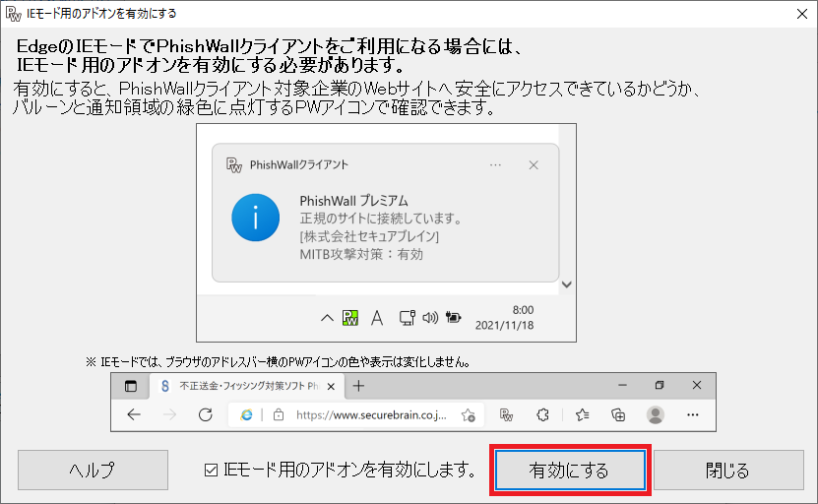
Task: Open the Collections icon in the Edge toolbar
Action: [x=618, y=414]
